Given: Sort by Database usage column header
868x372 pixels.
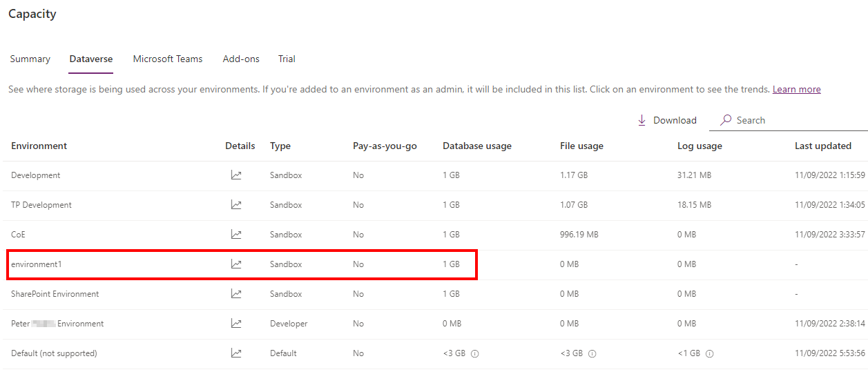Looking at the screenshot, I should [477, 146].
